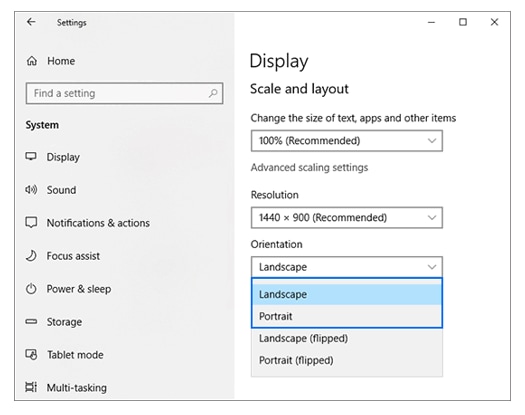Choose Landscape (flipped) orientation option
The height and width of the screenshot is (415, 525).
pyautogui.click(x=347, y=338)
